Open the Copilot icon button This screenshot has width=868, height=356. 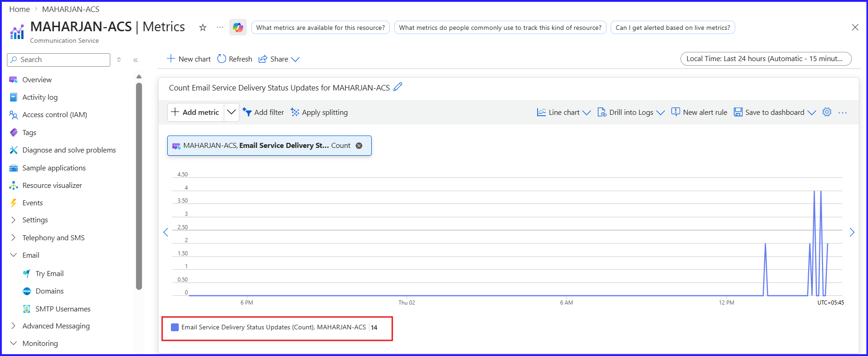tap(238, 27)
